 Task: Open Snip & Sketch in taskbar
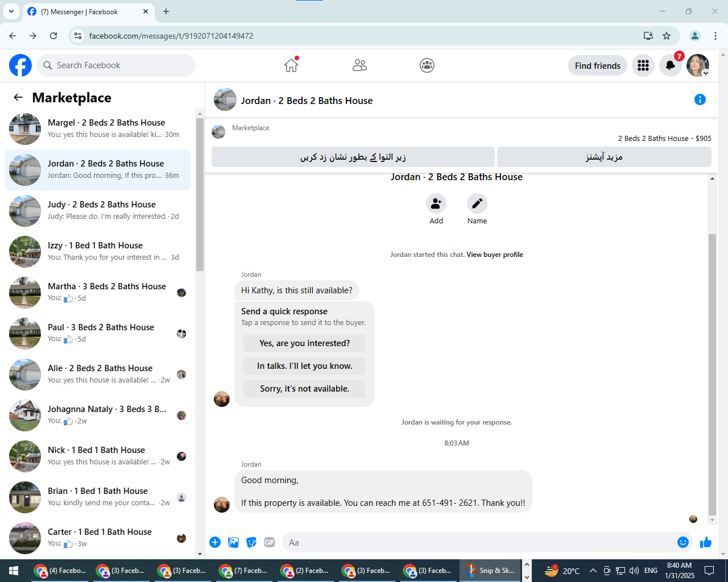(490, 571)
